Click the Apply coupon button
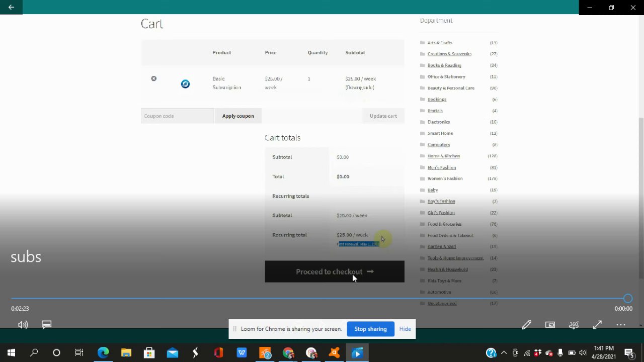This screenshot has height=362, width=644. tap(238, 116)
